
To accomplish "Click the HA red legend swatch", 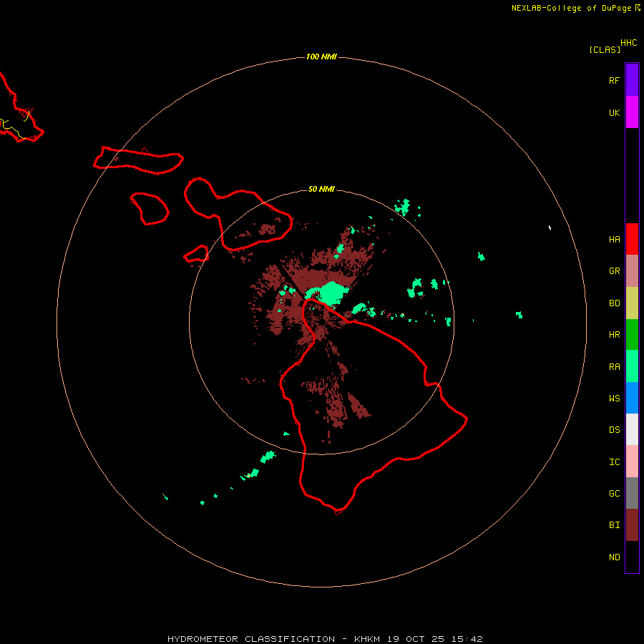I will pyautogui.click(x=632, y=239).
